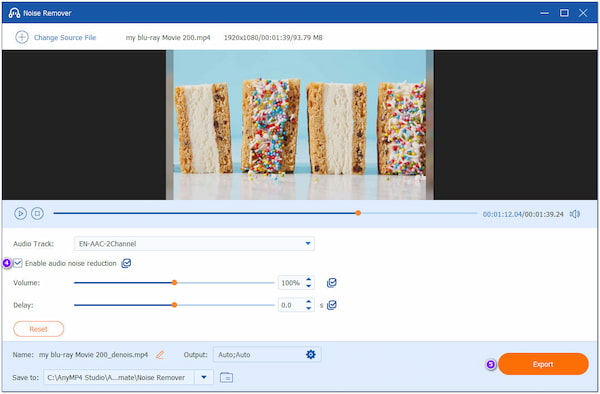Click apply-to-all icon beside Delay
This screenshot has height=394, width=600.
[332, 305]
